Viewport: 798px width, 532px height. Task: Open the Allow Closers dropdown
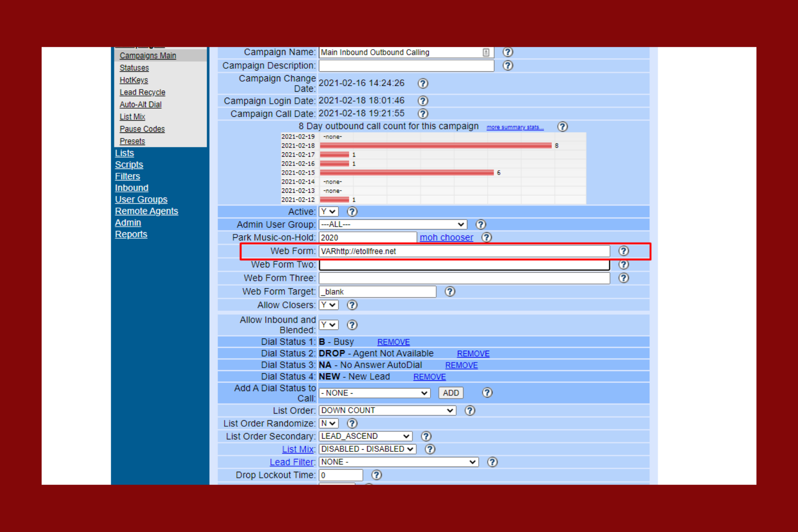[x=329, y=305]
